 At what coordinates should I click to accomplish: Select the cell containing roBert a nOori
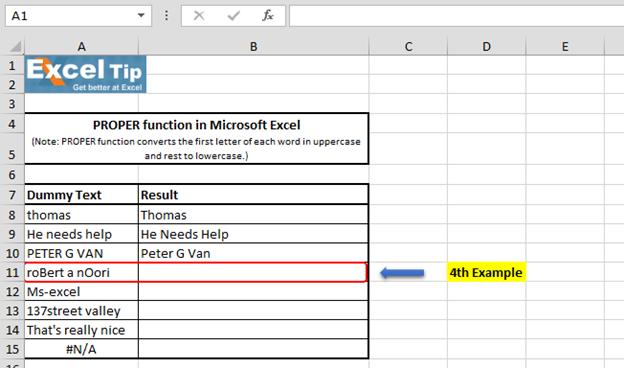click(x=82, y=273)
